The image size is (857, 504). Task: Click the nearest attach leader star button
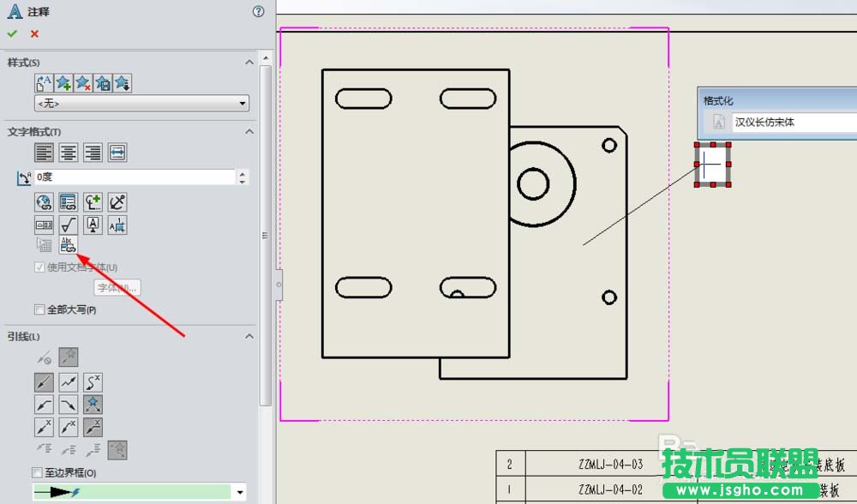pos(117,450)
